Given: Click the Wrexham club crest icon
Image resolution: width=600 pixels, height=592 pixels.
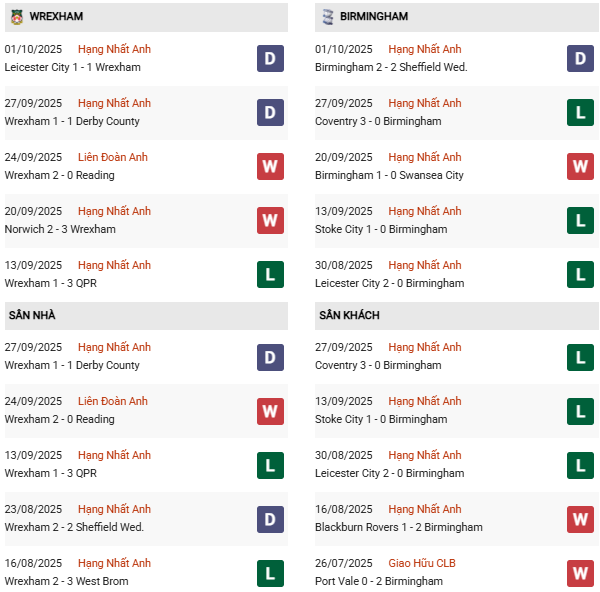Looking at the screenshot, I should coord(15,17).
